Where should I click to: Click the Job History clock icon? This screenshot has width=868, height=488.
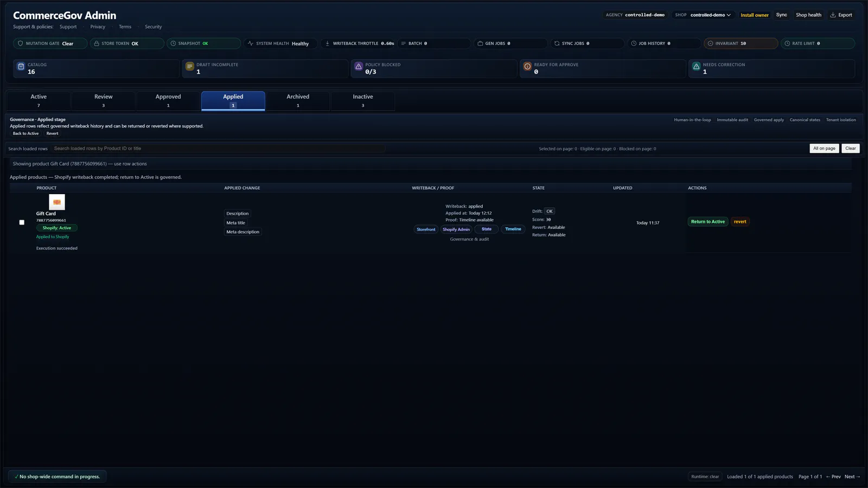[x=634, y=43]
